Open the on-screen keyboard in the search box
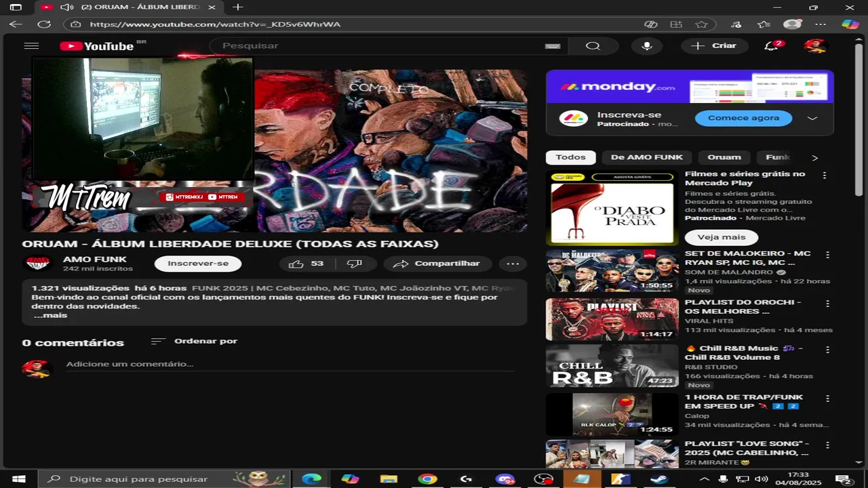This screenshot has width=868, height=488. pyautogui.click(x=552, y=46)
